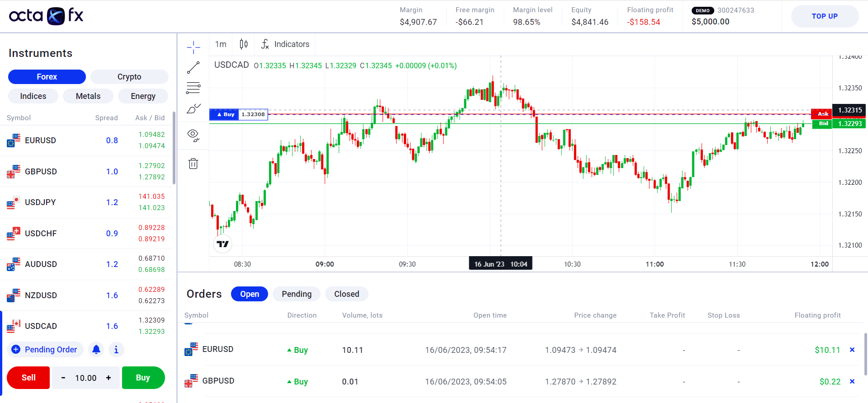The image size is (868, 403).
Task: Close the GBPUSD open order
Action: coord(852,381)
